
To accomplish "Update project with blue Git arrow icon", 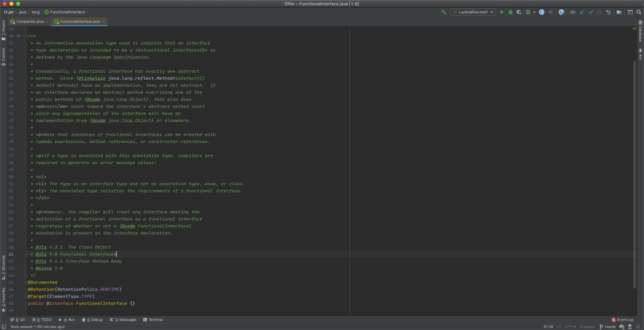I will (x=582, y=12).
